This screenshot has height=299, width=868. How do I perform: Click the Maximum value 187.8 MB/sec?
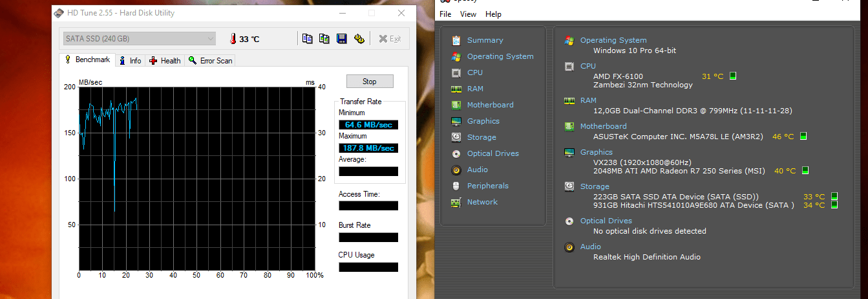click(x=368, y=148)
